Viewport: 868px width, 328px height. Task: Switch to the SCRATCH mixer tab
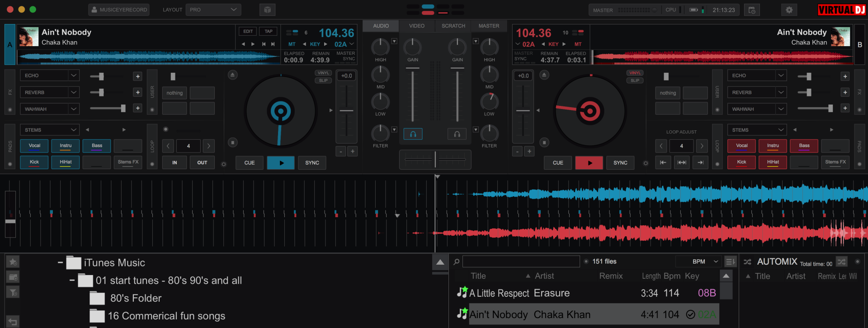tap(453, 26)
